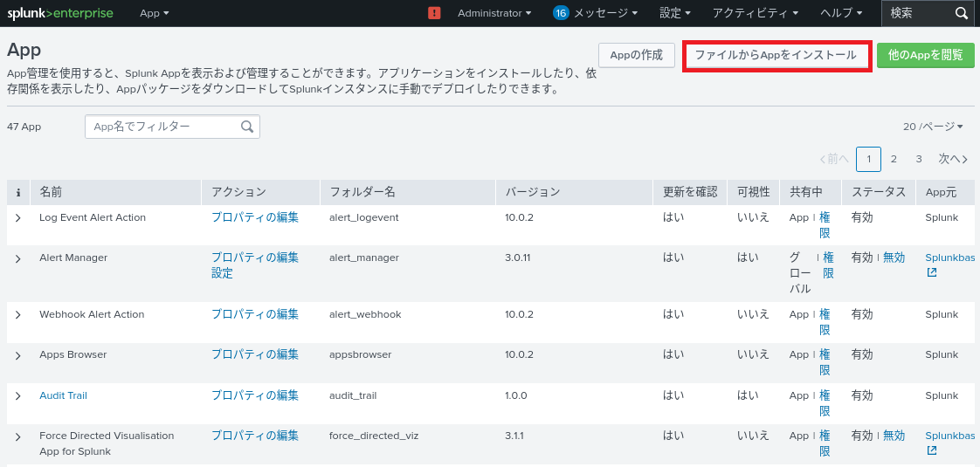This screenshot has height=467, width=980.
Task: Click the ファイルからAppをインストール button
Action: pos(776,55)
